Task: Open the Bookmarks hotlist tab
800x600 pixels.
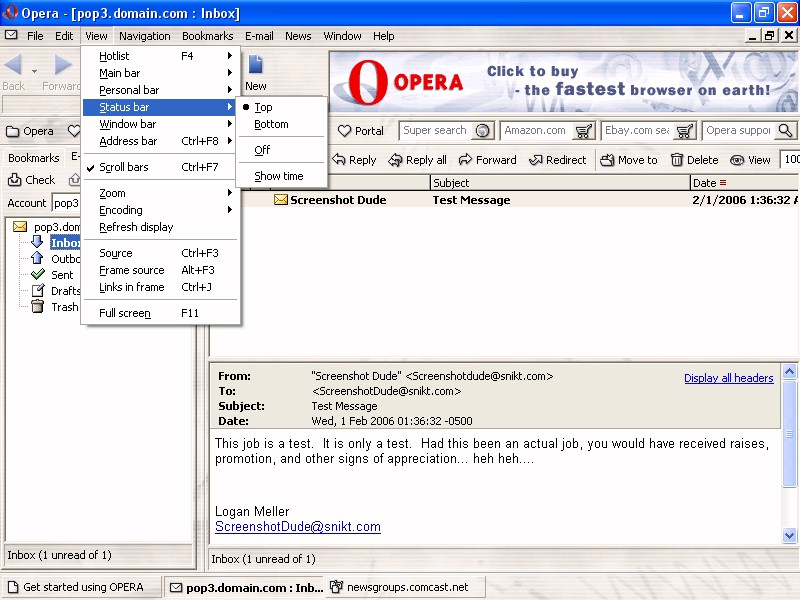Action: 34,158
